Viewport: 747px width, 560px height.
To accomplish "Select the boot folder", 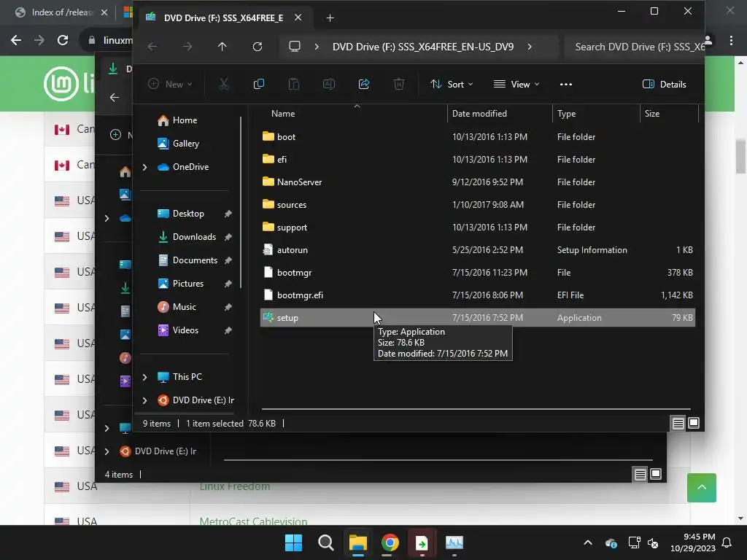I will (477, 136).
